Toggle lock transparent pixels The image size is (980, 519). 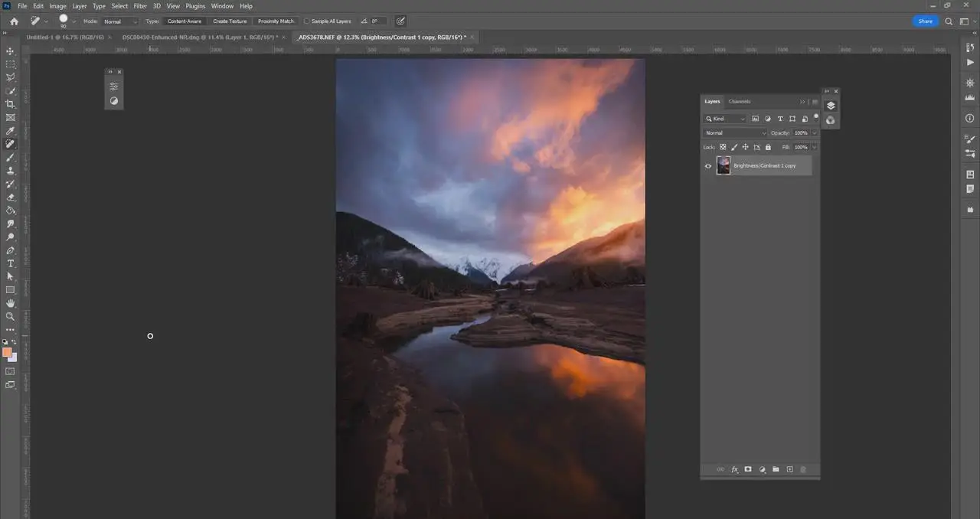tap(723, 147)
